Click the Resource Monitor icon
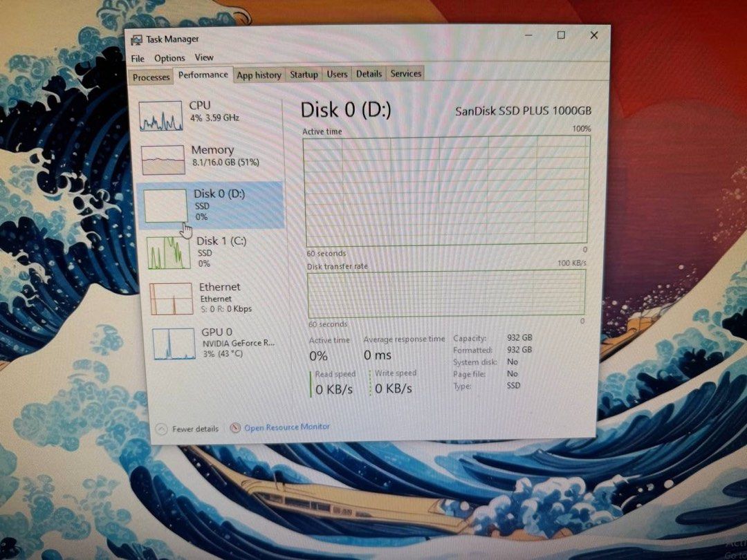 click(235, 428)
